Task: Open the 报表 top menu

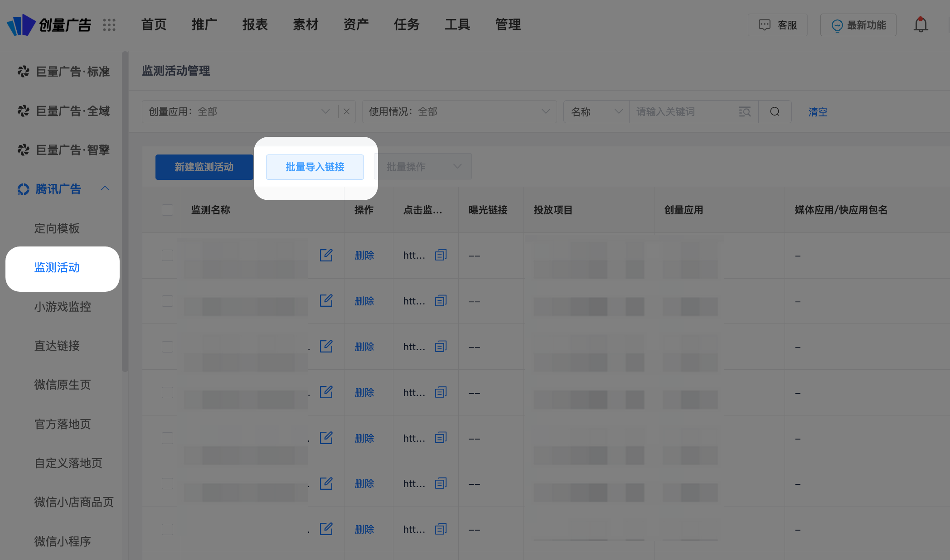Action: coord(255,25)
